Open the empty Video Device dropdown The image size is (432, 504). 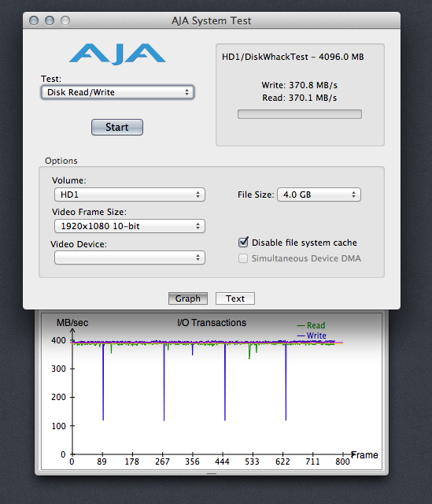coord(130,258)
